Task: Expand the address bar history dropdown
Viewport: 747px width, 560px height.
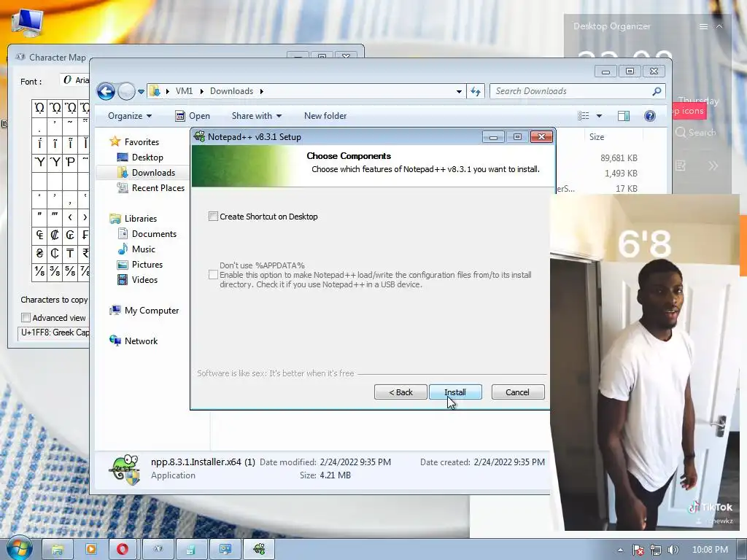Action: [x=459, y=91]
